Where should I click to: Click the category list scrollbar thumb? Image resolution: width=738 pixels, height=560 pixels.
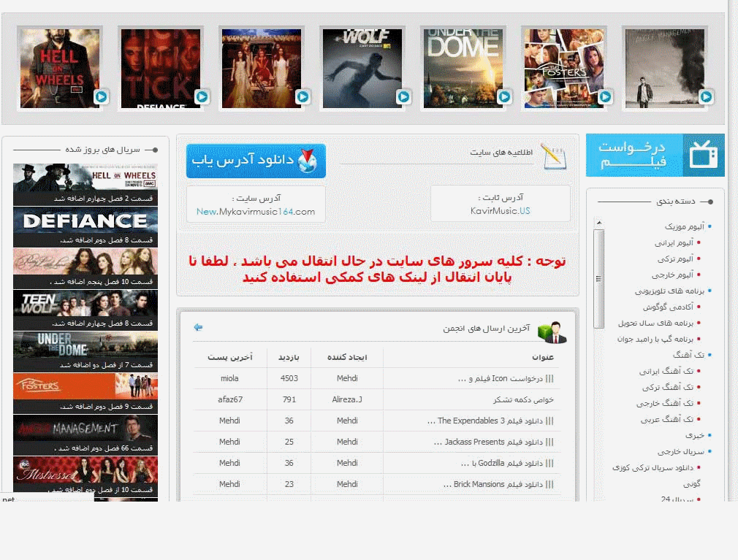pyautogui.click(x=598, y=279)
